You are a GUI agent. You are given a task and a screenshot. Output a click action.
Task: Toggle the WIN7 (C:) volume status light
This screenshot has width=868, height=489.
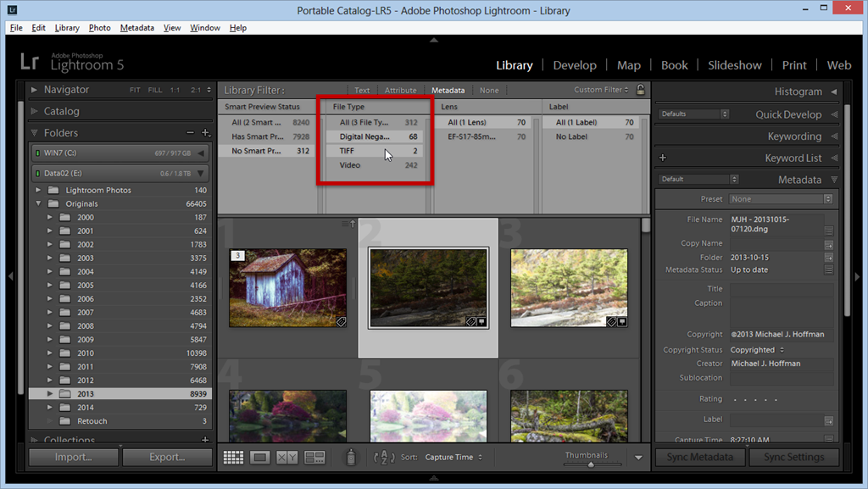pyautogui.click(x=37, y=153)
